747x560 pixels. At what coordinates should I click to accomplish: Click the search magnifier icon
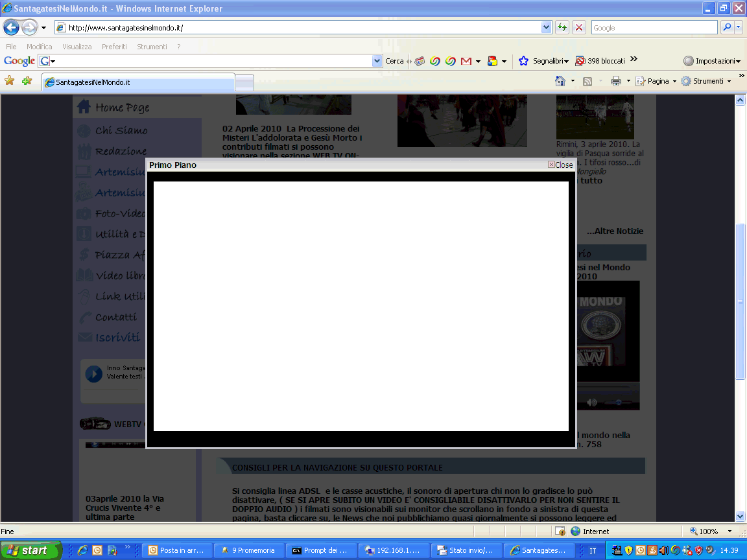726,27
